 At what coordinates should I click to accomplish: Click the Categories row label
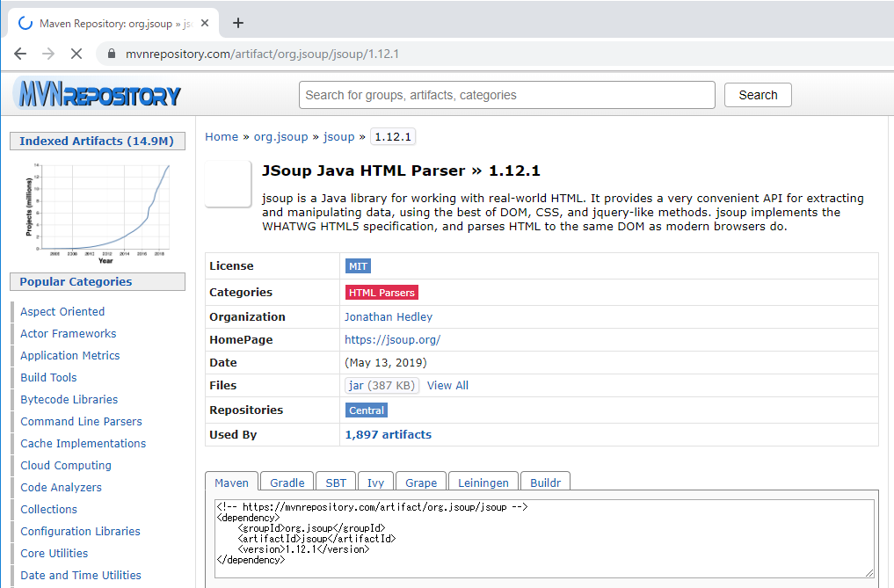pyautogui.click(x=241, y=293)
